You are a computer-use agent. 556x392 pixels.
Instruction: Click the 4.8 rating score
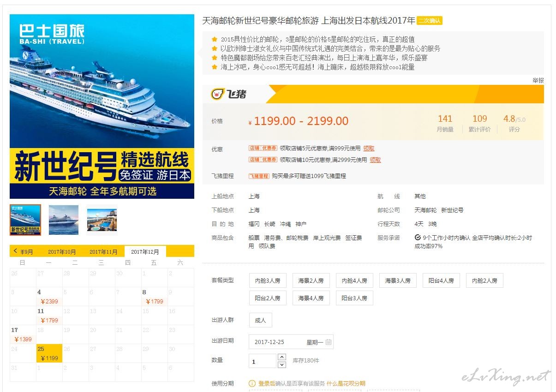509,119
